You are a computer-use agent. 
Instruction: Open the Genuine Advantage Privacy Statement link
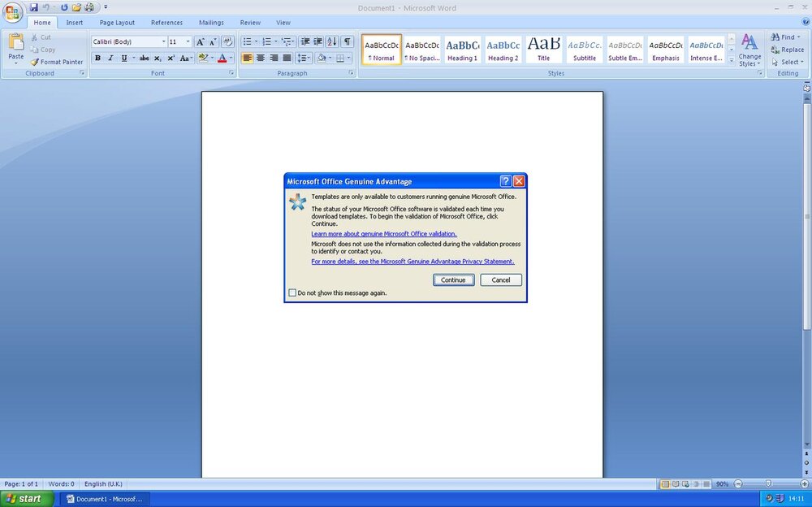click(412, 262)
